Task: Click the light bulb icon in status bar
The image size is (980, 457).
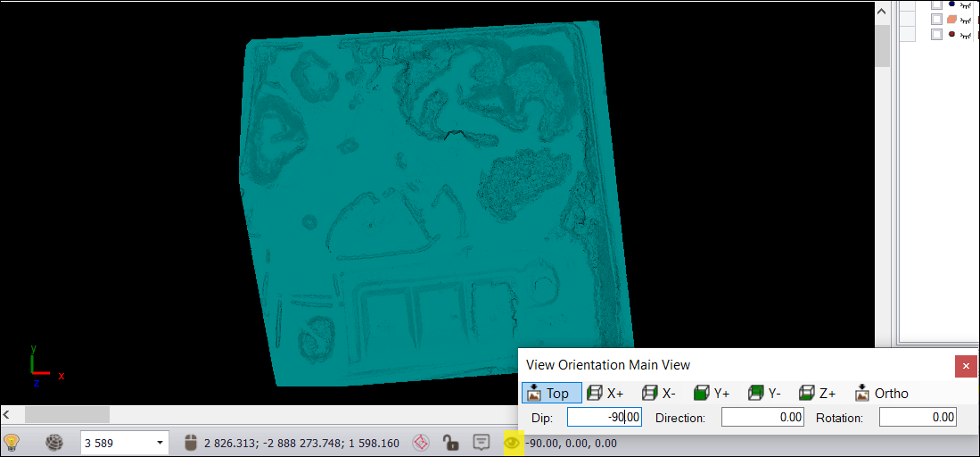Action: (12, 442)
